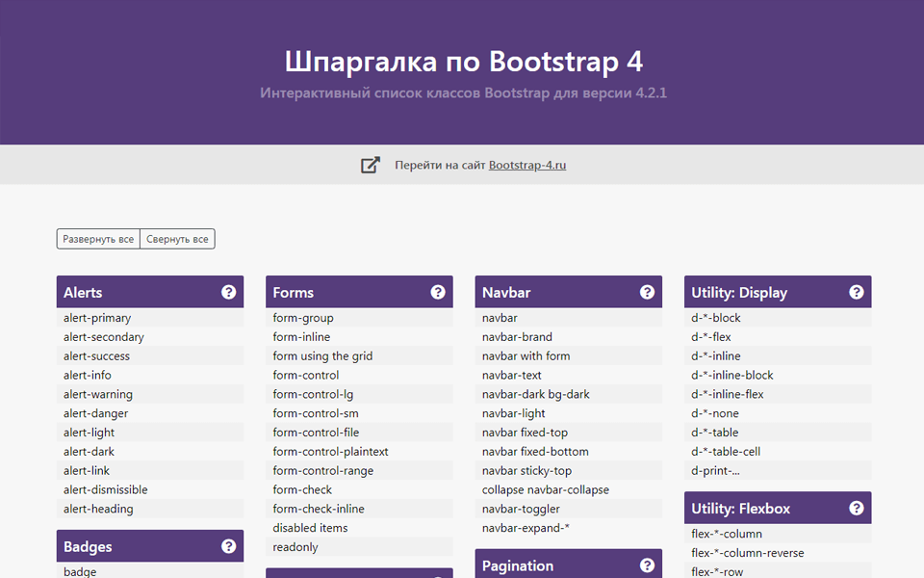The height and width of the screenshot is (578, 924).
Task: Open the form-check-inline entry
Action: click(x=359, y=509)
